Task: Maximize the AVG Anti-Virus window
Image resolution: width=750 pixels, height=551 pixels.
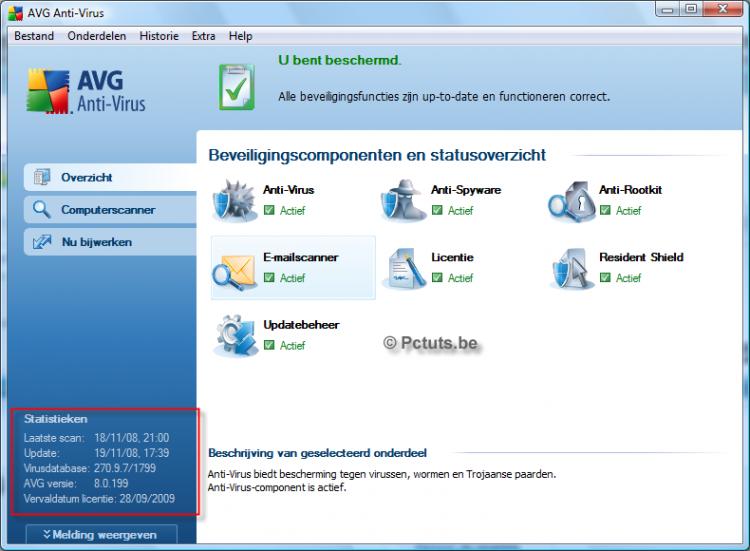Action: tap(690, 9)
